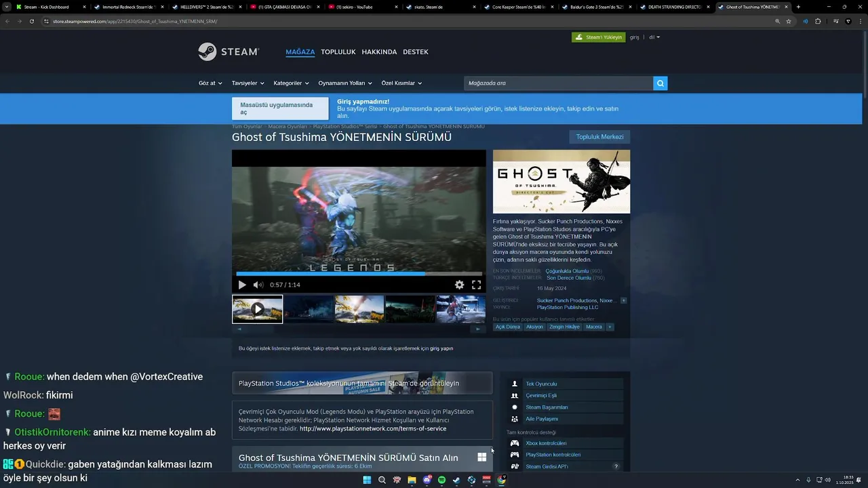Open Discord from the taskbar
The image size is (868, 488).
[427, 480]
